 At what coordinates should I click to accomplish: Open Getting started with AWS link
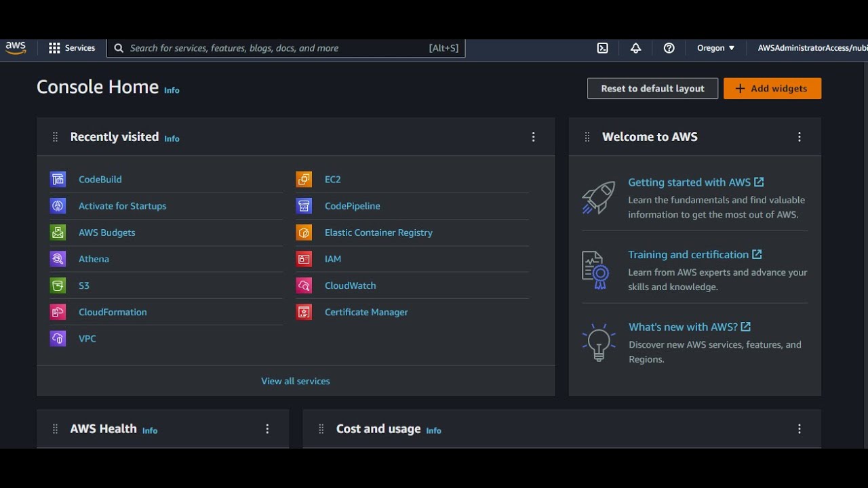696,182
